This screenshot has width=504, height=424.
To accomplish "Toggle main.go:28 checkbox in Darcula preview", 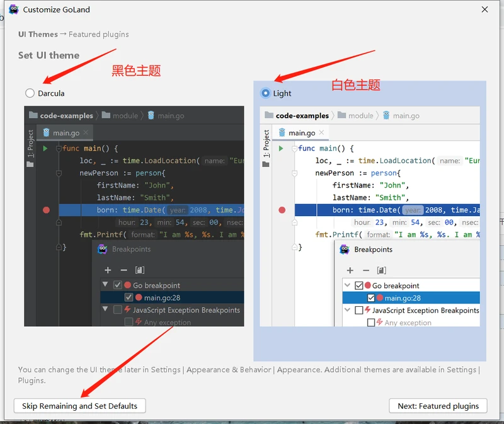I will [129, 297].
